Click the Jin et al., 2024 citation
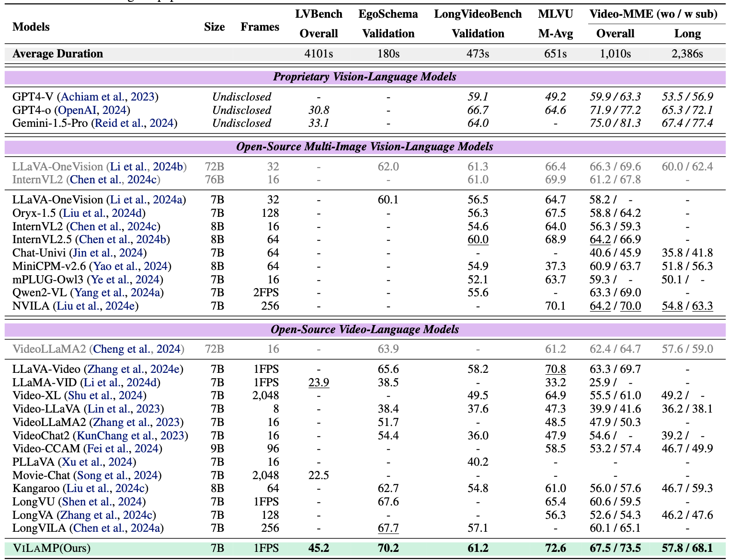 click(108, 253)
